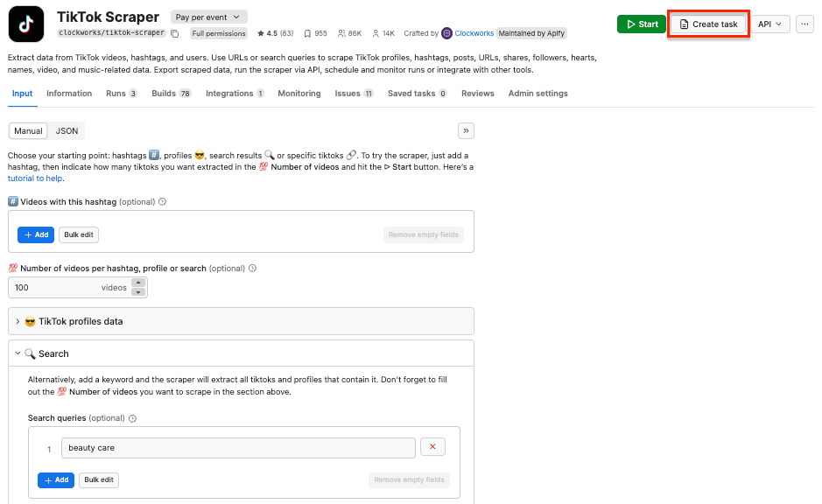Open the Monitoring tab

click(299, 93)
